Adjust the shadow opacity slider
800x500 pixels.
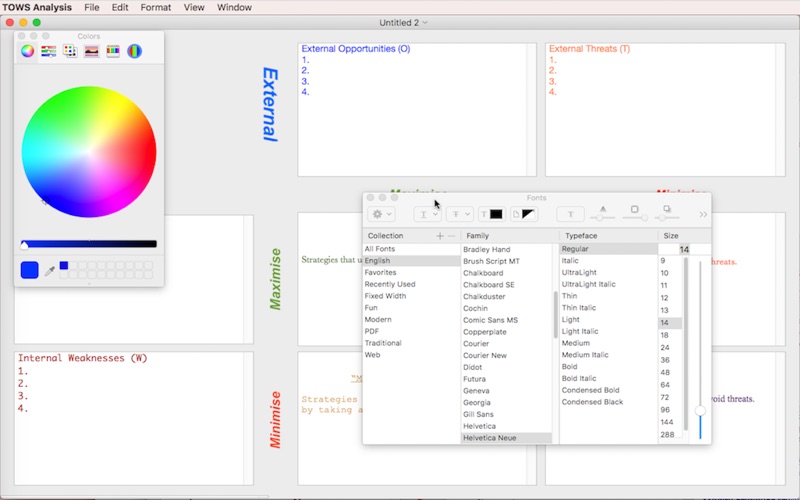(x=603, y=218)
